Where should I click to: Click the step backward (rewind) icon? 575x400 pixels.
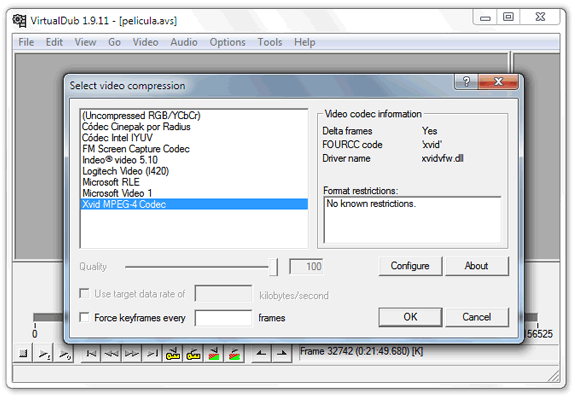pos(111,354)
